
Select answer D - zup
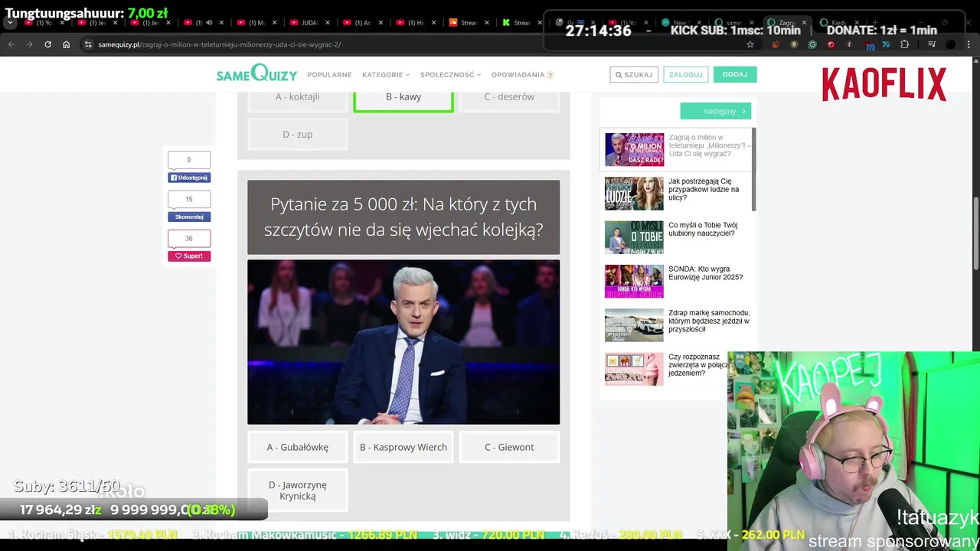pos(297,134)
